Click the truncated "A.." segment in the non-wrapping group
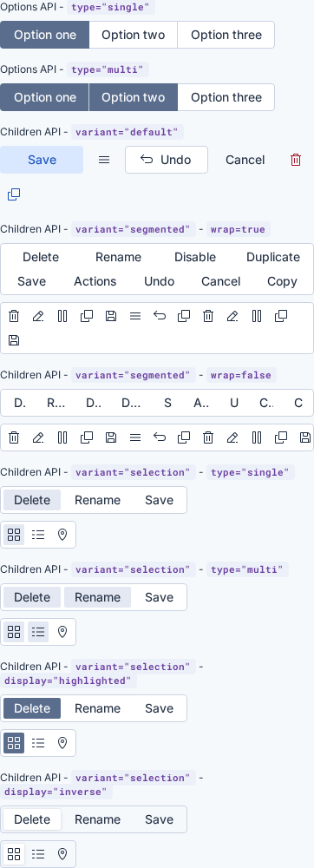This screenshot has height=868, width=314. click(201, 403)
